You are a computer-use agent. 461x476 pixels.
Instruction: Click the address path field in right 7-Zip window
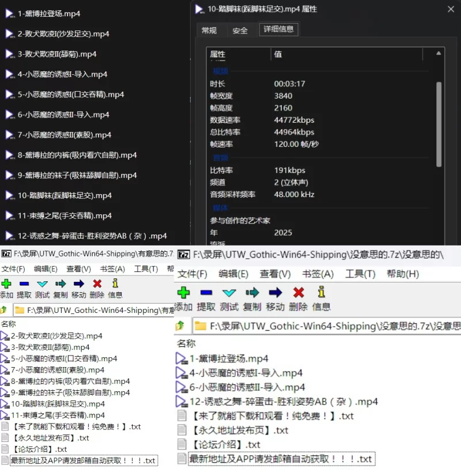pos(328,326)
